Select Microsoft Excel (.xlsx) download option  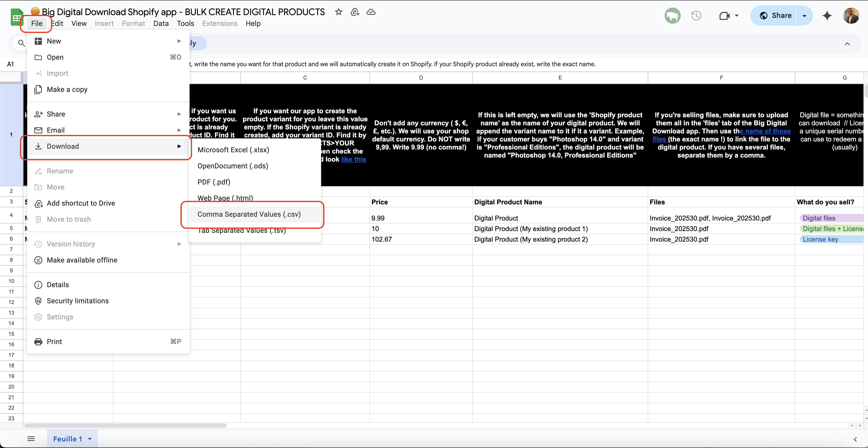tap(233, 150)
